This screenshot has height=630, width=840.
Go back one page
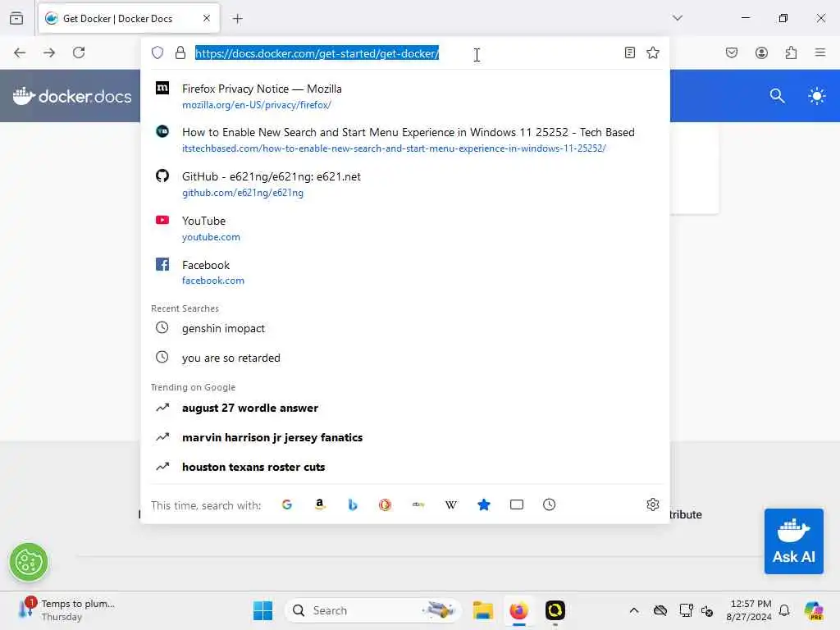20,52
